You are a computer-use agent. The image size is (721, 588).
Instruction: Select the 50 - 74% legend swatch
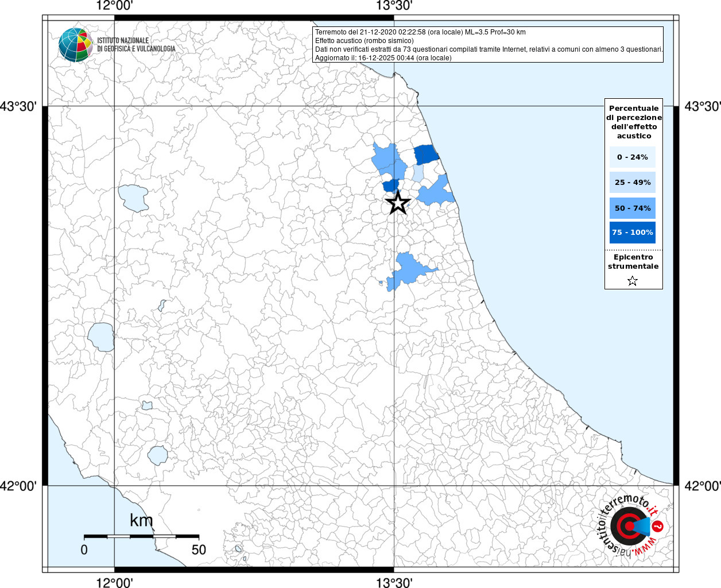[633, 208]
